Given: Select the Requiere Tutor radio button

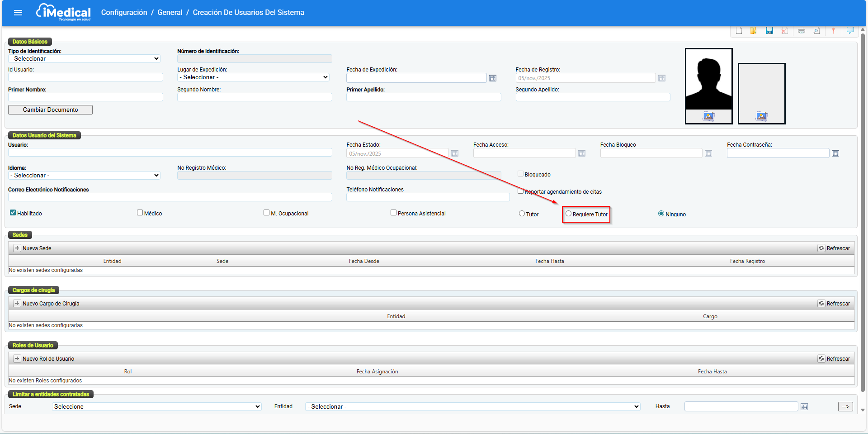Looking at the screenshot, I should (x=568, y=214).
